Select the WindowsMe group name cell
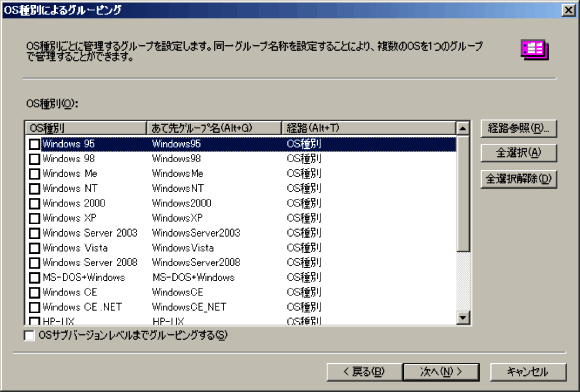Screen dimensions: 580x392 (x=177, y=173)
